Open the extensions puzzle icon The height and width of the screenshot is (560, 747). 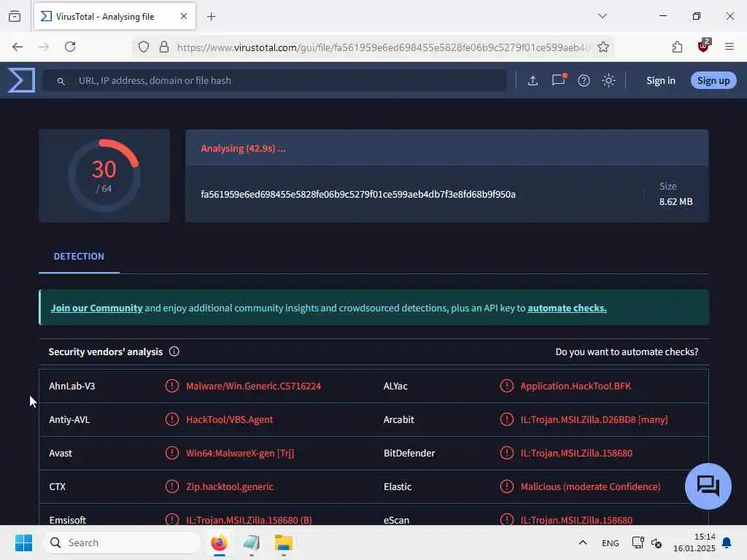pyautogui.click(x=677, y=47)
